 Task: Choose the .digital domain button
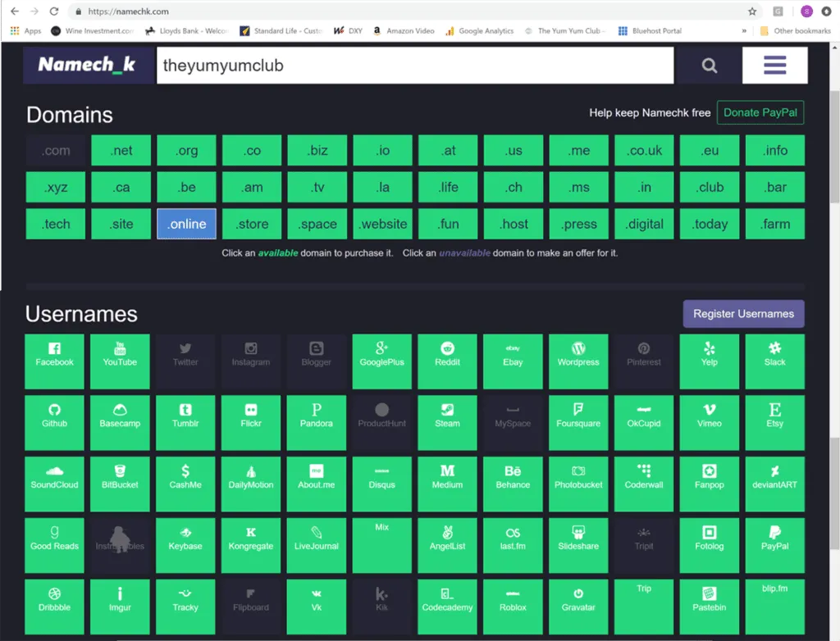645,224
